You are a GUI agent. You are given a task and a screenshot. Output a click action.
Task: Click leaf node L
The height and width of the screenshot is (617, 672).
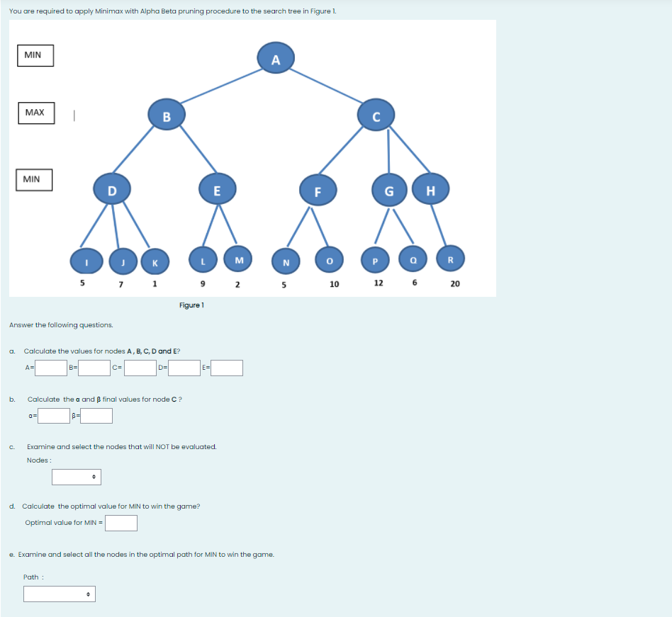[203, 260]
